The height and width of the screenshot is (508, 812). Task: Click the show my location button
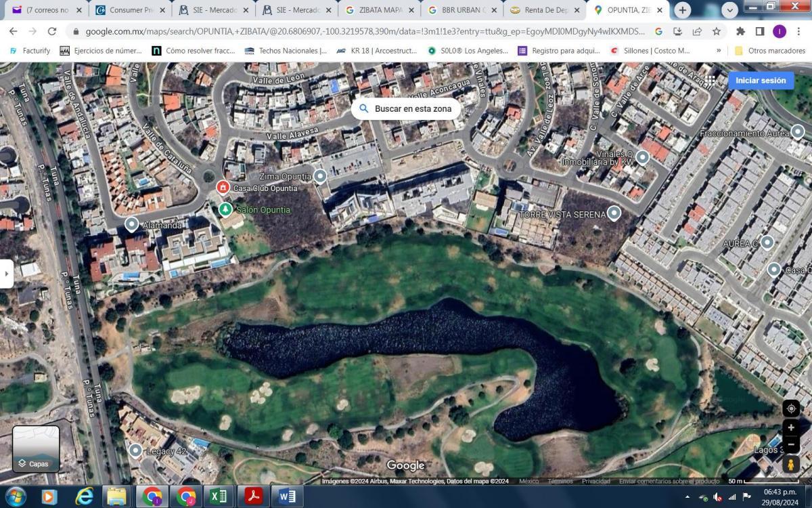click(x=791, y=408)
